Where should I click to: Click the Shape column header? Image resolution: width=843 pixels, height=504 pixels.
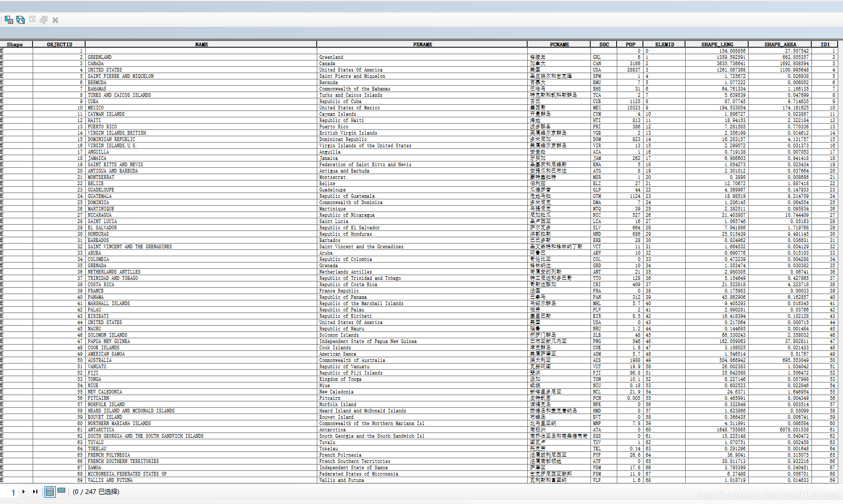tap(15, 44)
